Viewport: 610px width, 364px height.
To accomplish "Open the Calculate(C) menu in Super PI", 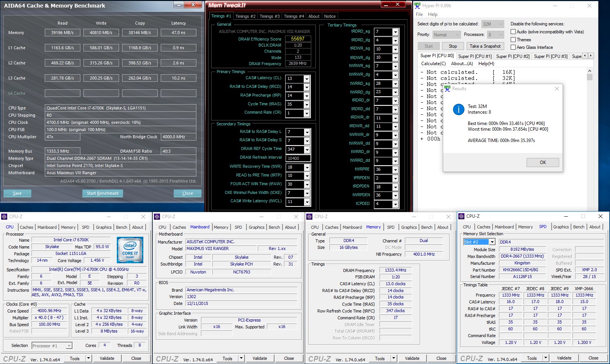I will [433, 64].
